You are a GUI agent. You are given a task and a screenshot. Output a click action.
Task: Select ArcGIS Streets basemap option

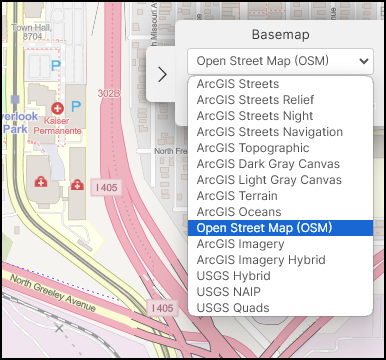pos(280,84)
